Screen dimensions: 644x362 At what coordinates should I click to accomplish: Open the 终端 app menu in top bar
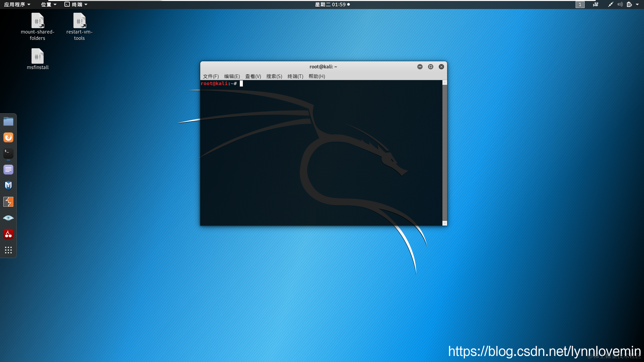coord(76,4)
